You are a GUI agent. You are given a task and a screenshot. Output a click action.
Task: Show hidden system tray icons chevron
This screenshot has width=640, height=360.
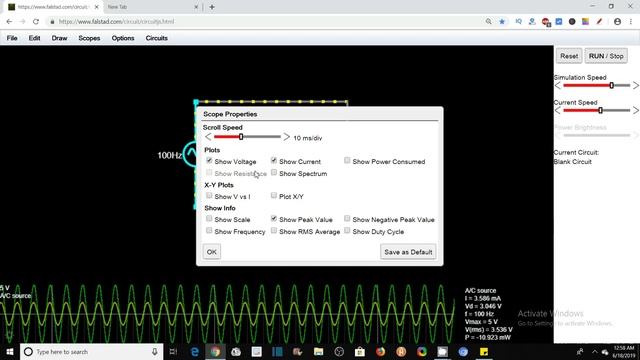point(595,352)
